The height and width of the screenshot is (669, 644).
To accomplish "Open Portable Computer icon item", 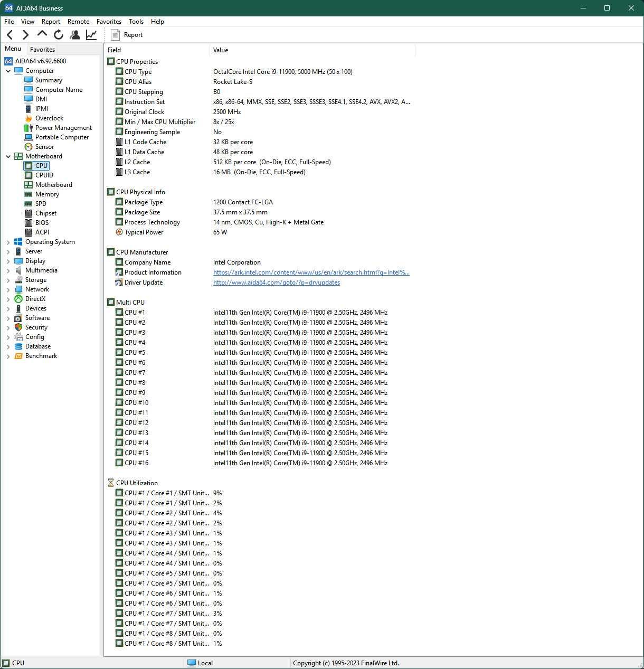I will coord(29,137).
